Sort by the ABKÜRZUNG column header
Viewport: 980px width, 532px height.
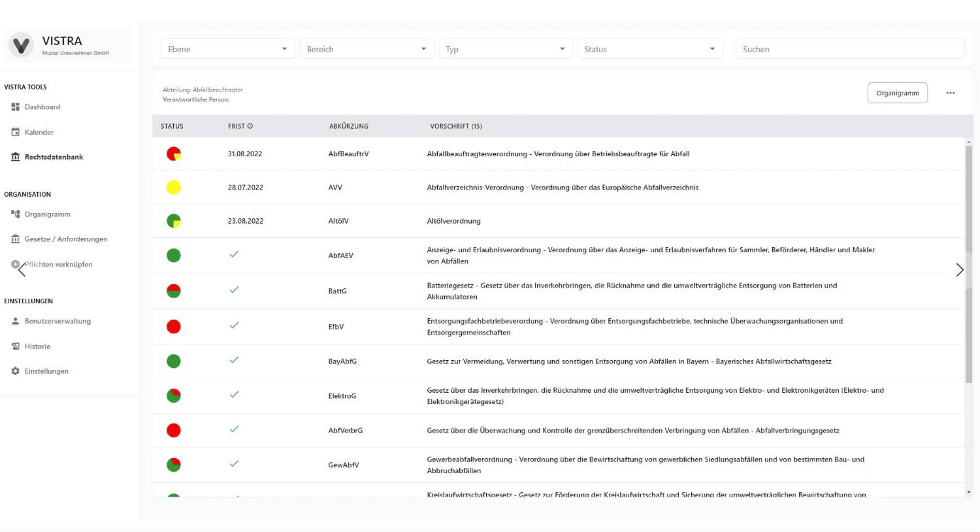click(x=349, y=126)
